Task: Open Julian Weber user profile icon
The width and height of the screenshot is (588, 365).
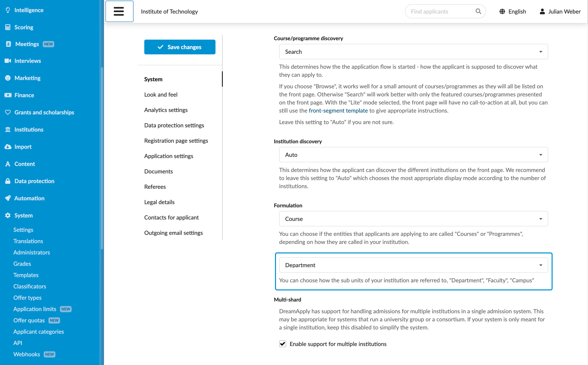Action: pyautogui.click(x=542, y=12)
